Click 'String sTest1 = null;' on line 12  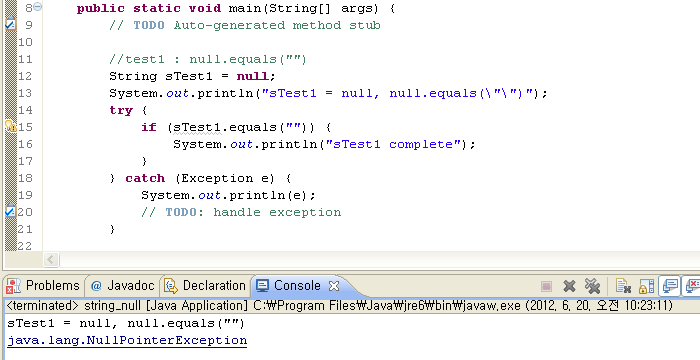(x=193, y=76)
